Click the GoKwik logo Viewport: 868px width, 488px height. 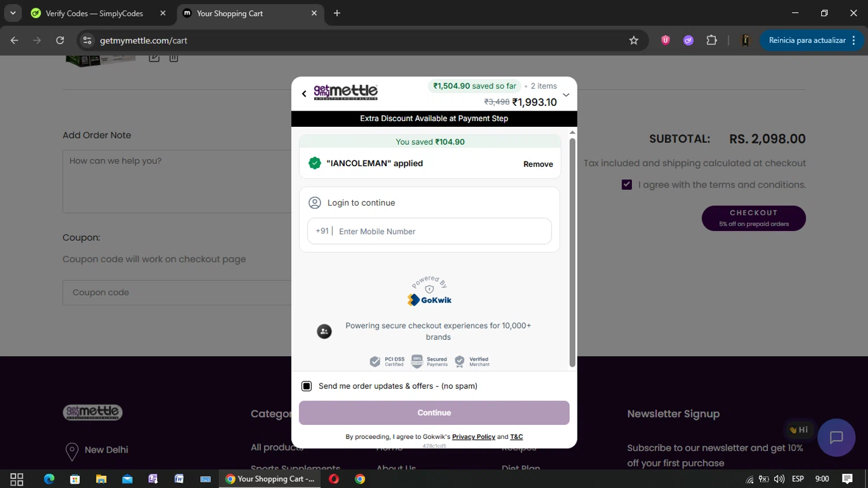click(429, 300)
